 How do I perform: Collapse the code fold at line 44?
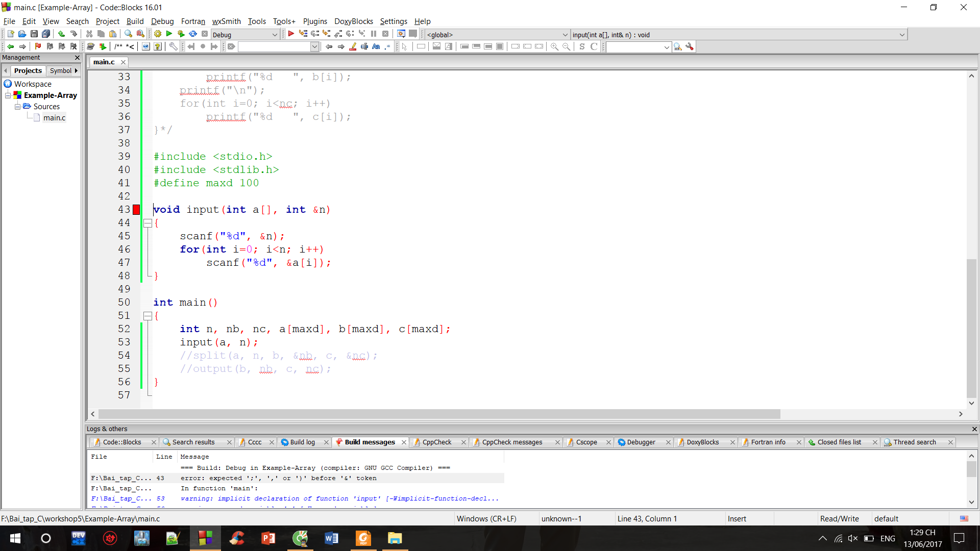click(x=148, y=223)
